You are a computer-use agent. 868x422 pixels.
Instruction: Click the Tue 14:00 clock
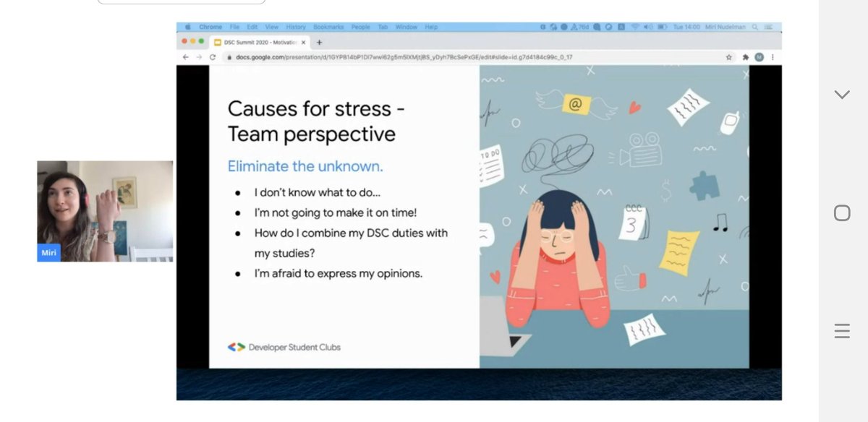click(686, 27)
